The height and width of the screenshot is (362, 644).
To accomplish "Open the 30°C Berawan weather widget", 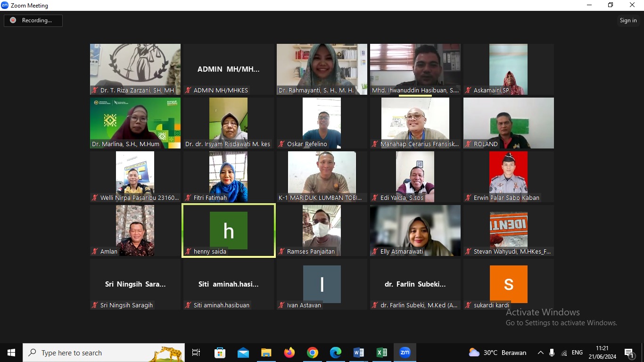I will pos(497,353).
